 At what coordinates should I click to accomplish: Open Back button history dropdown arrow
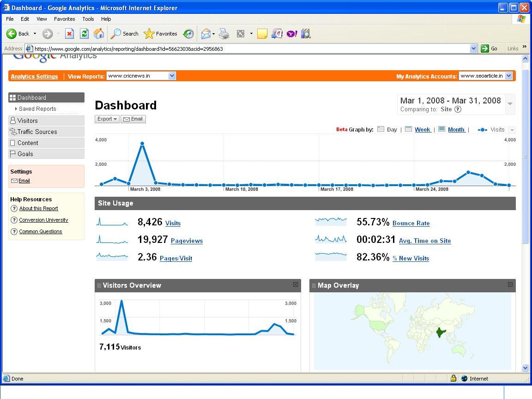[x=35, y=34]
